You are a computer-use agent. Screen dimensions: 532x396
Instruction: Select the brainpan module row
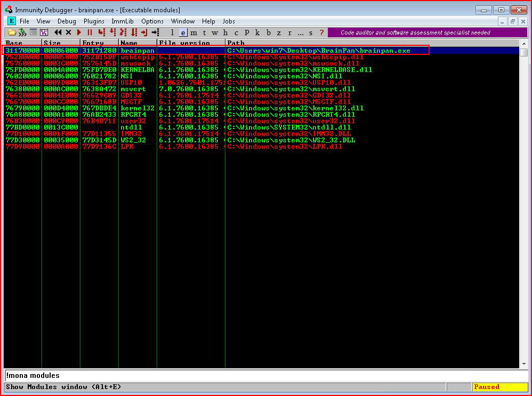(x=262, y=51)
